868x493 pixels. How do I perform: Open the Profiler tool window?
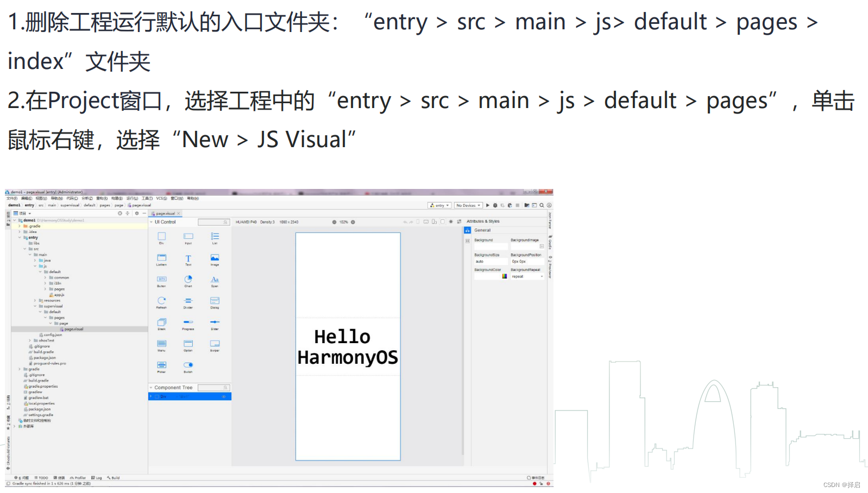(78, 478)
